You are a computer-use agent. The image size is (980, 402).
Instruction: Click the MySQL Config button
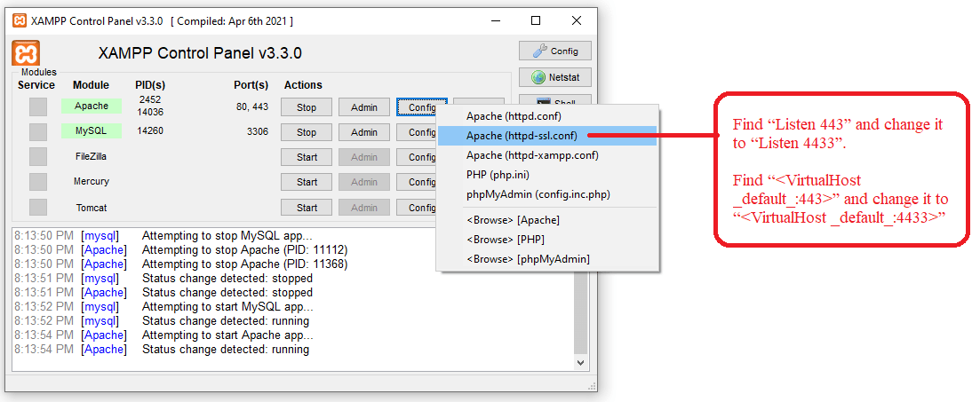click(x=418, y=132)
